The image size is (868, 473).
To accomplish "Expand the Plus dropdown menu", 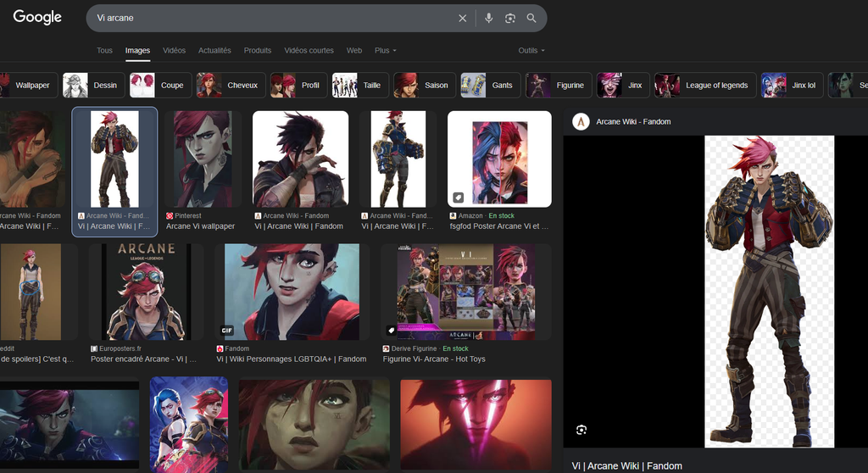I will 386,51.
